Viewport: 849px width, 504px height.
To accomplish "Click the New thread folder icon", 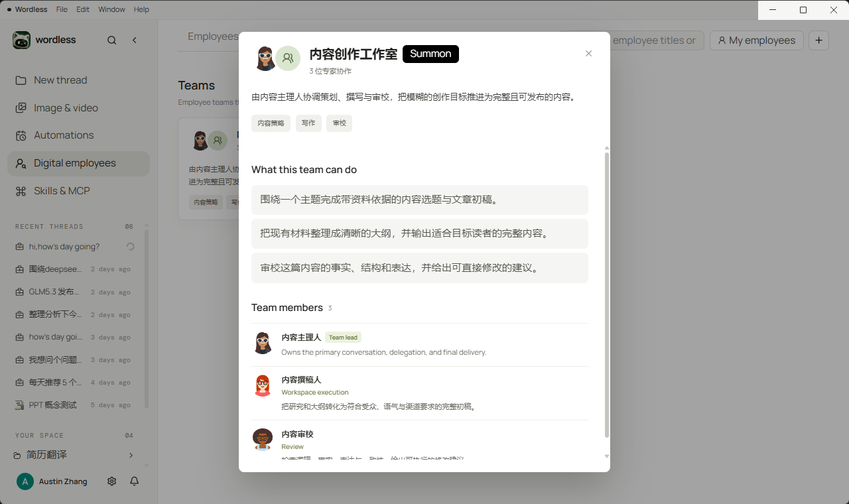I will [21, 80].
